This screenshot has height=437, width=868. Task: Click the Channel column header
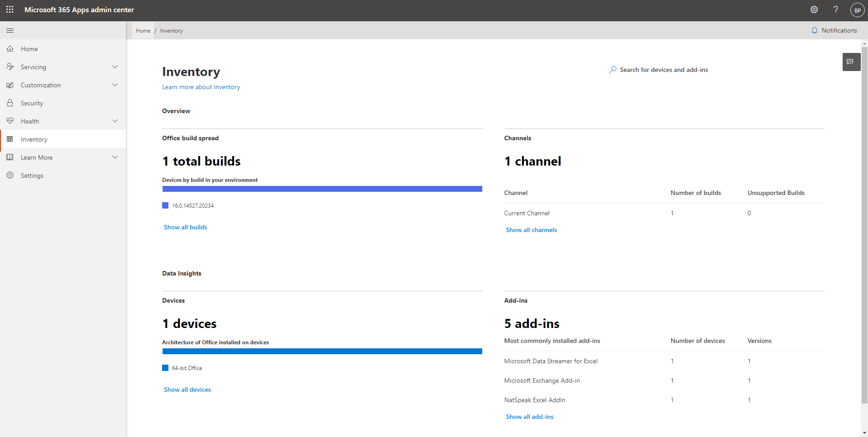coord(516,193)
